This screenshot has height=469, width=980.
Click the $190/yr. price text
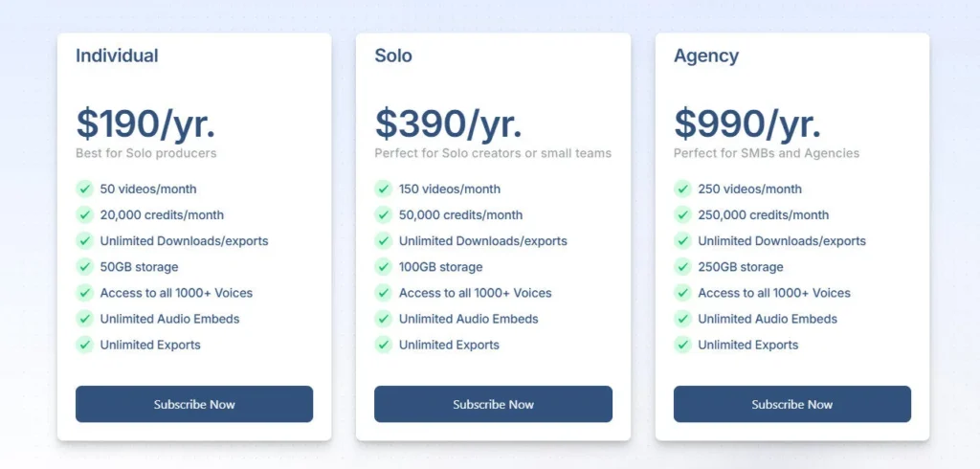(145, 123)
